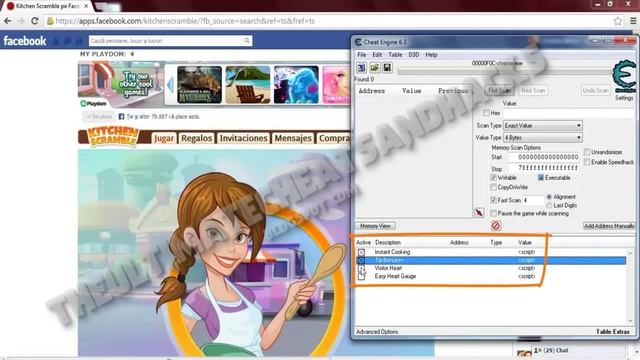Click the red arrow add-to-list icon
The image size is (640, 360).
479,213
